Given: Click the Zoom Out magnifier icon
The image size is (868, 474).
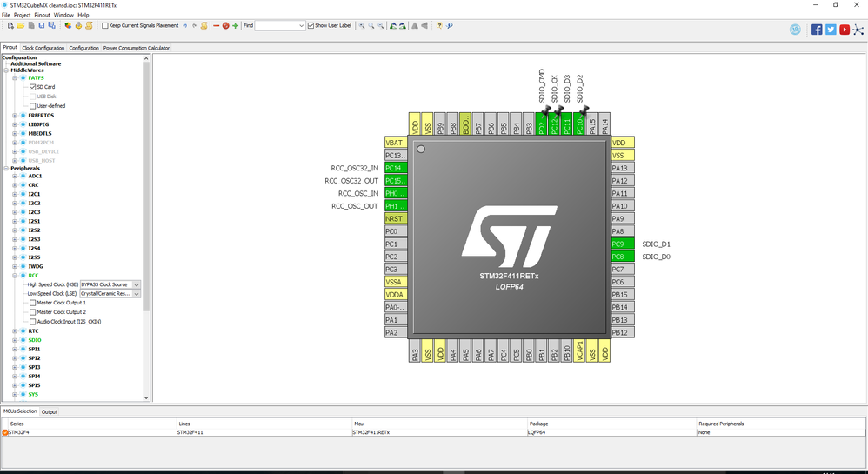Looking at the screenshot, I should coord(380,25).
